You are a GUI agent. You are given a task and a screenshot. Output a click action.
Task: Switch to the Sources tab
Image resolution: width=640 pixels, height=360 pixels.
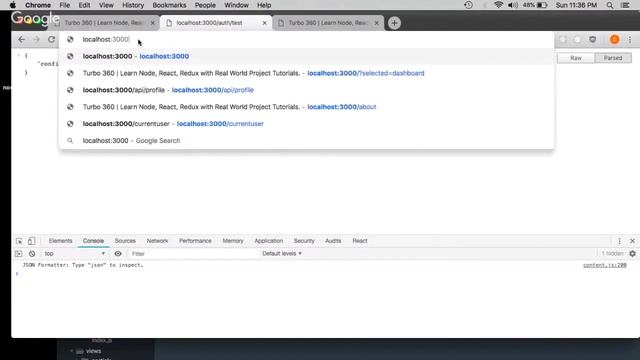coord(125,241)
